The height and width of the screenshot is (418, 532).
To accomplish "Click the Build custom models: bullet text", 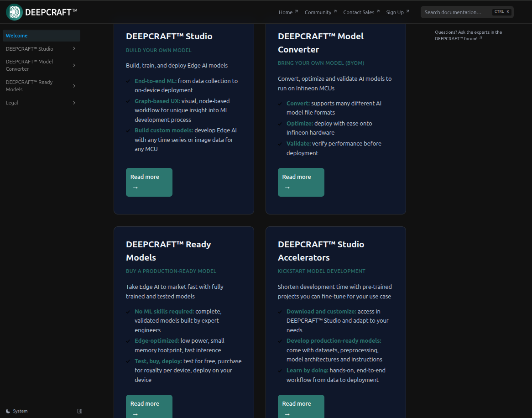I will pyautogui.click(x=164, y=131).
